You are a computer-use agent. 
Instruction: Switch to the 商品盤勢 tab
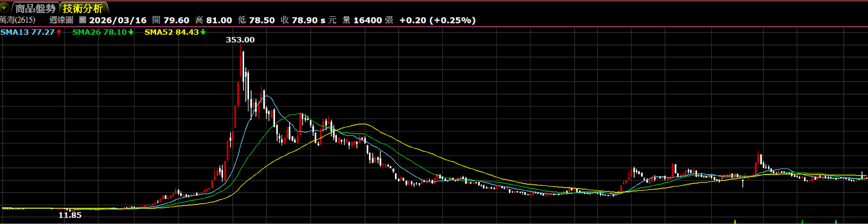click(35, 8)
